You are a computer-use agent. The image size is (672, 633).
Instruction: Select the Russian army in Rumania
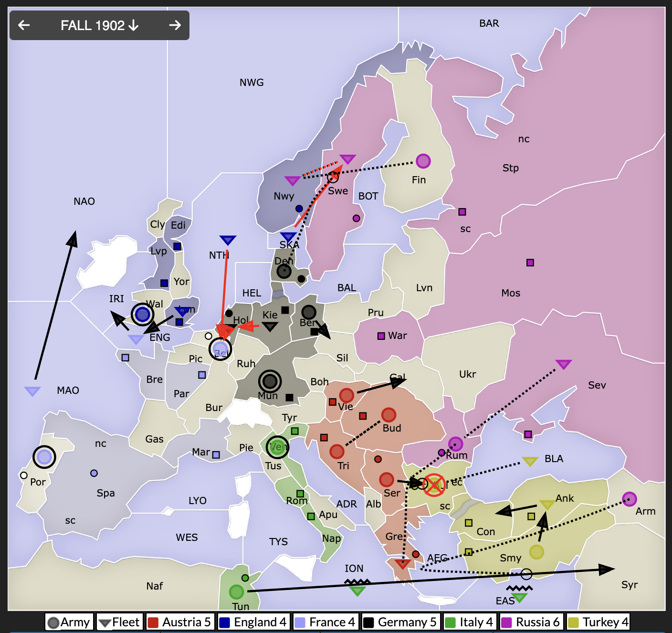click(455, 444)
